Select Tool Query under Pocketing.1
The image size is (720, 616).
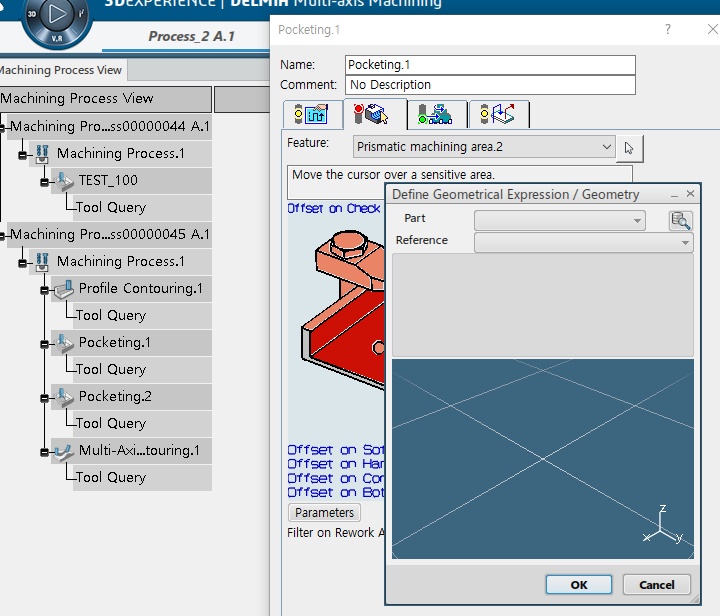(111, 370)
